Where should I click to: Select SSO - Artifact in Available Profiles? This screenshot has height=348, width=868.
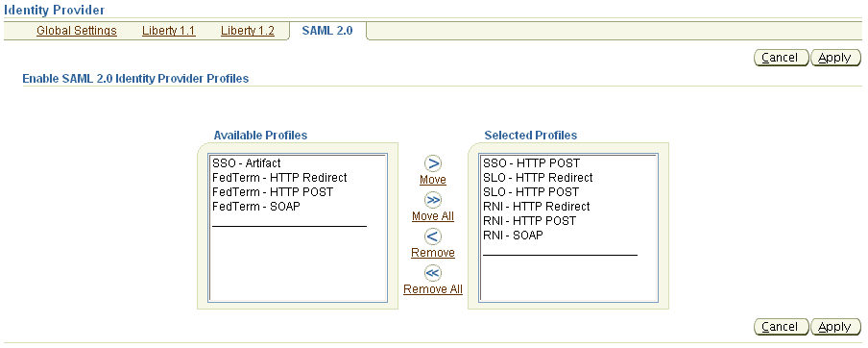click(x=247, y=163)
